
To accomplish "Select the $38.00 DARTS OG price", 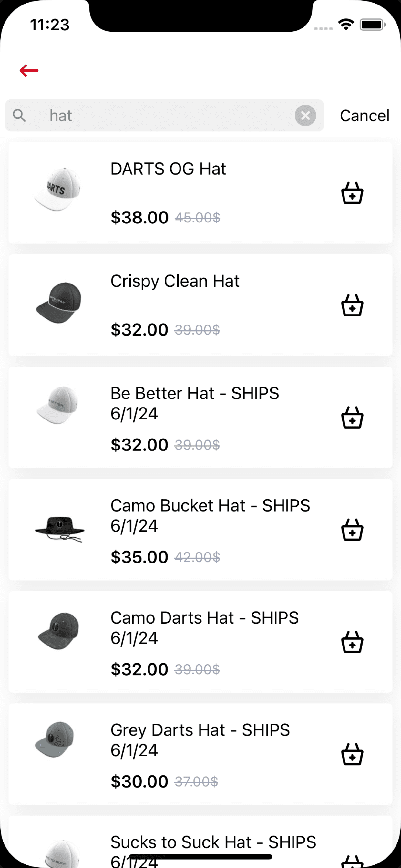I will coord(139,217).
